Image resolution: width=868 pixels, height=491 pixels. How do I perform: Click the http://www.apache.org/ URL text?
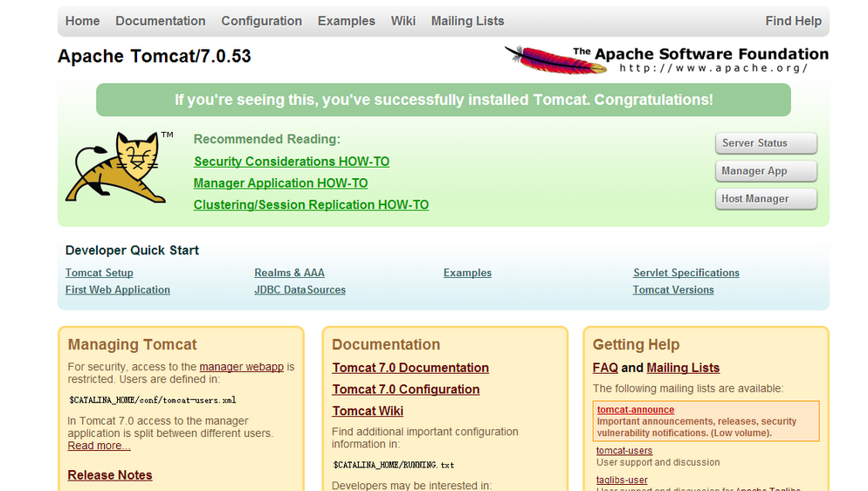tap(713, 68)
